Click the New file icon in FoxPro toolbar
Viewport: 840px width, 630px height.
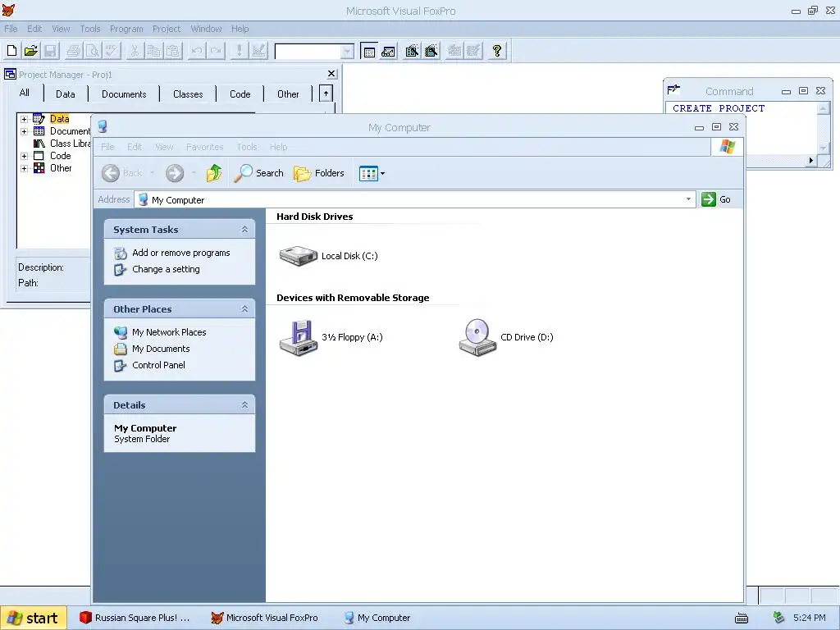point(11,51)
